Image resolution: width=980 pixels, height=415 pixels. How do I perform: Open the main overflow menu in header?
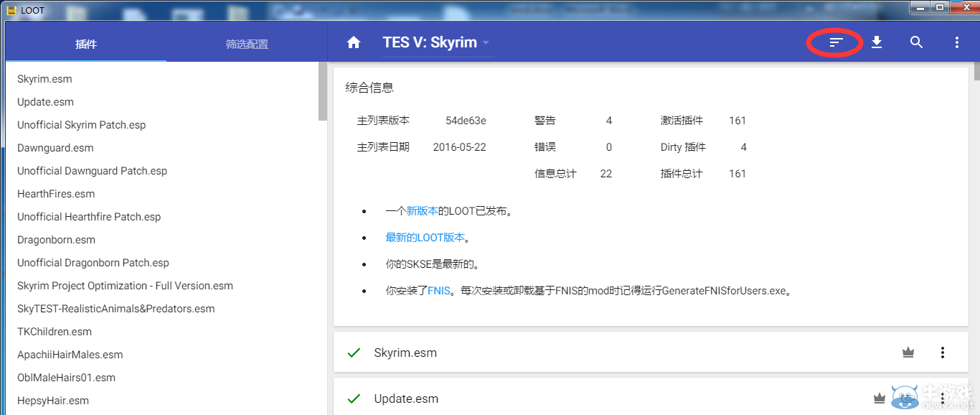click(956, 42)
